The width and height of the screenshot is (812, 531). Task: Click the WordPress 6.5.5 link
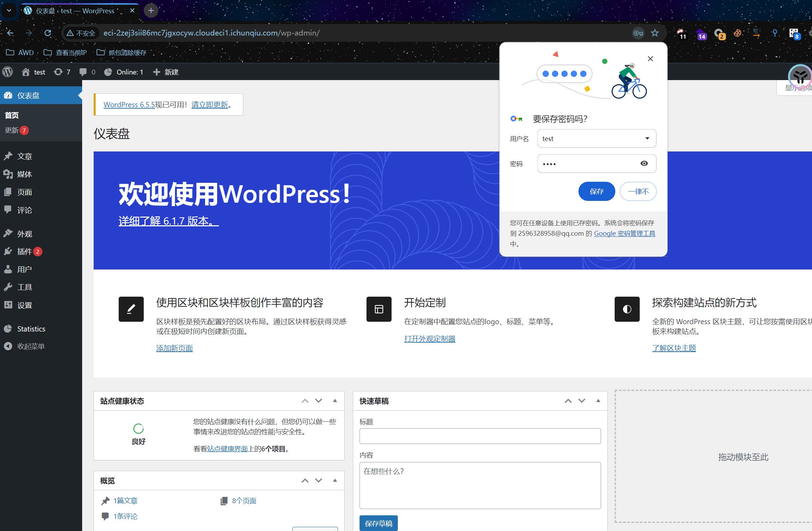click(x=129, y=105)
